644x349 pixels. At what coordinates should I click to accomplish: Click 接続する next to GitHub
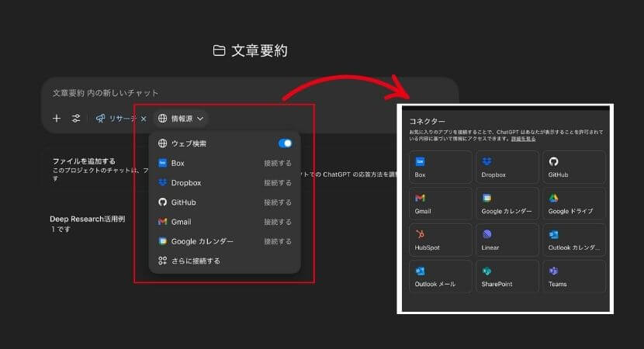(278, 202)
